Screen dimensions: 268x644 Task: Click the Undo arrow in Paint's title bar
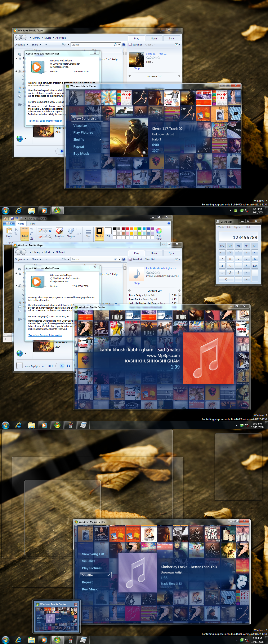(17, 218)
